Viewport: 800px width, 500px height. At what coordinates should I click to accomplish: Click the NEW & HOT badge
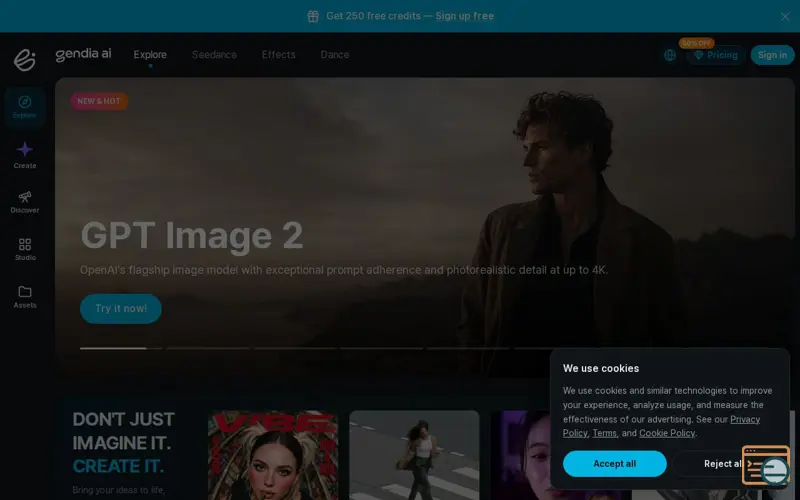click(99, 101)
